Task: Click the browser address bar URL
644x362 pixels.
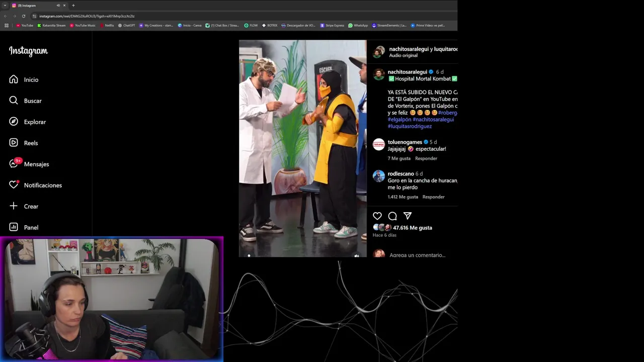Action: coord(87,16)
